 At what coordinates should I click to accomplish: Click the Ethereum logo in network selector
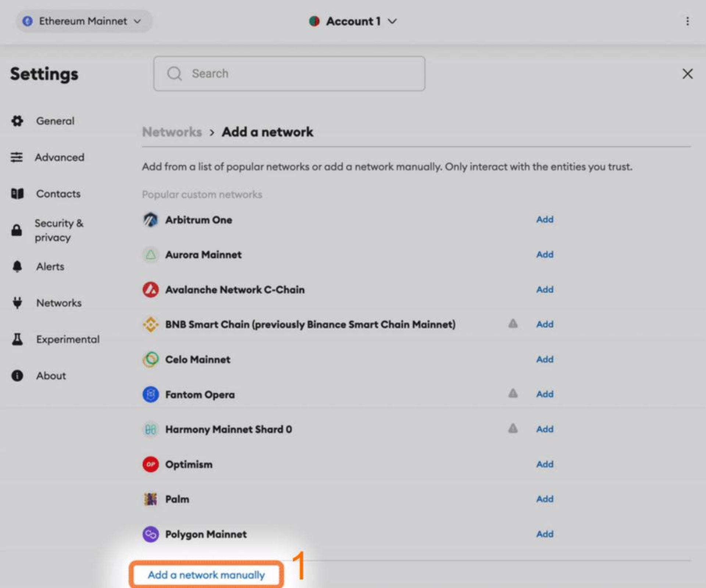tap(28, 21)
